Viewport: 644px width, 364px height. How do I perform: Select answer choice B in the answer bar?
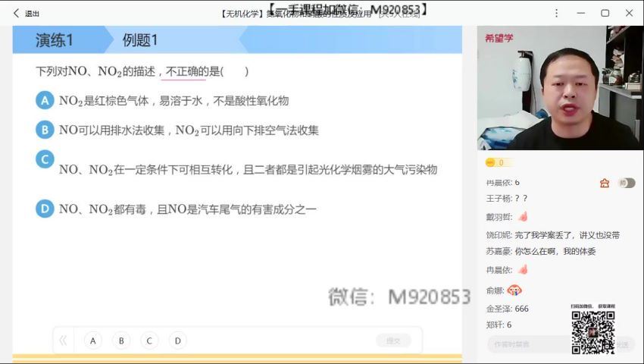click(x=121, y=340)
